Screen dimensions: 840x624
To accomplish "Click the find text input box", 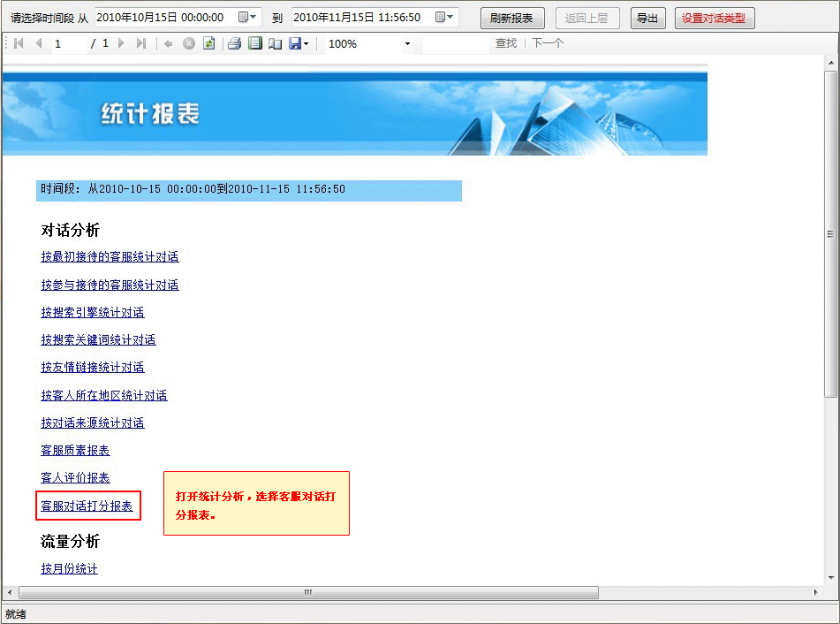I will click(x=456, y=44).
